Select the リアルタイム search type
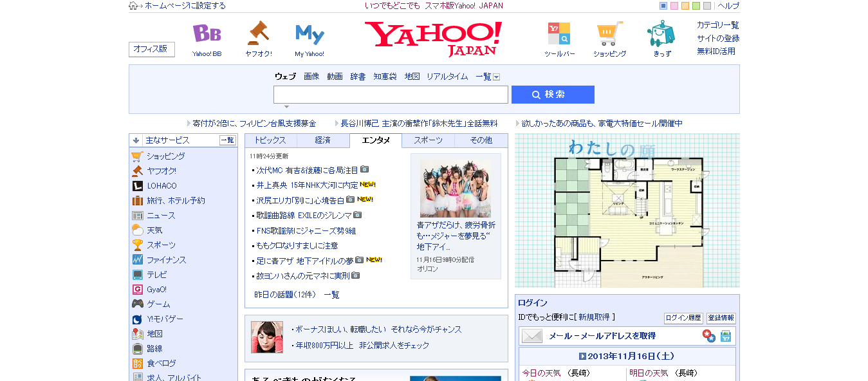 [x=447, y=77]
